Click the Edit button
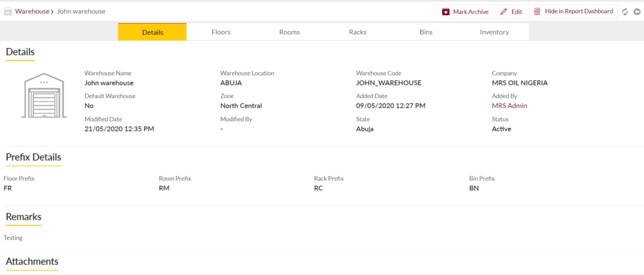This screenshot has width=644, height=275. (511, 12)
